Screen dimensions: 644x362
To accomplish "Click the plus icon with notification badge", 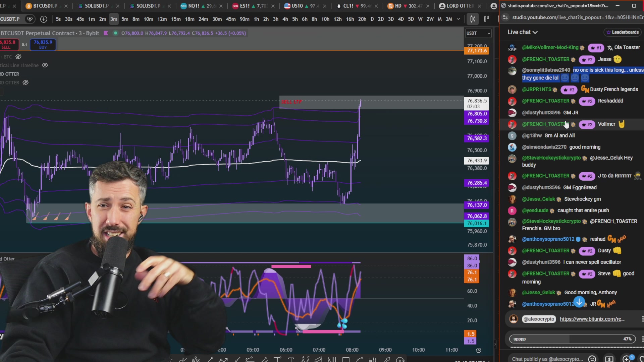I will pos(626,359).
